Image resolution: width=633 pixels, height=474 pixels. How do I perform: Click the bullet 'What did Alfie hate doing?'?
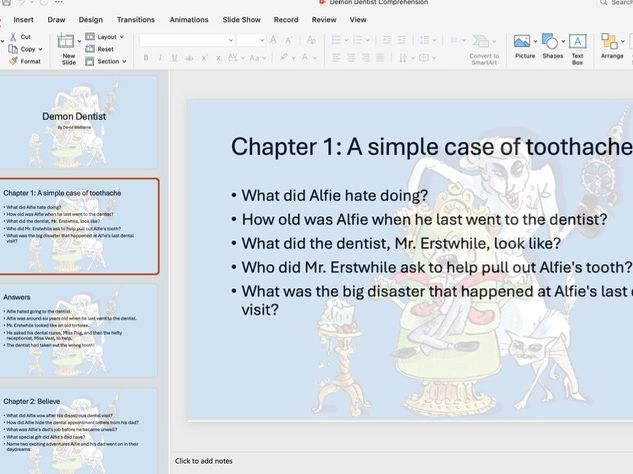[334, 196]
